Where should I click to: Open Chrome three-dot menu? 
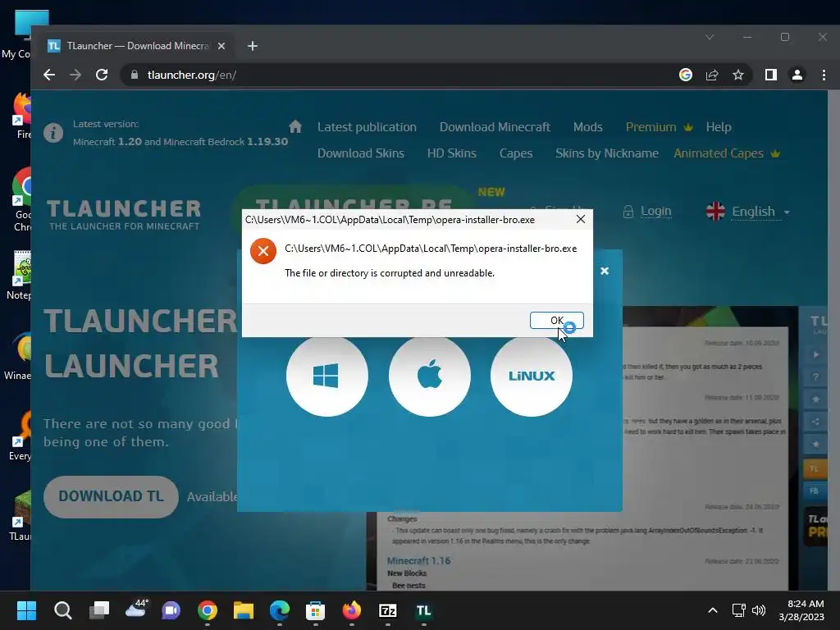pyautogui.click(x=824, y=75)
